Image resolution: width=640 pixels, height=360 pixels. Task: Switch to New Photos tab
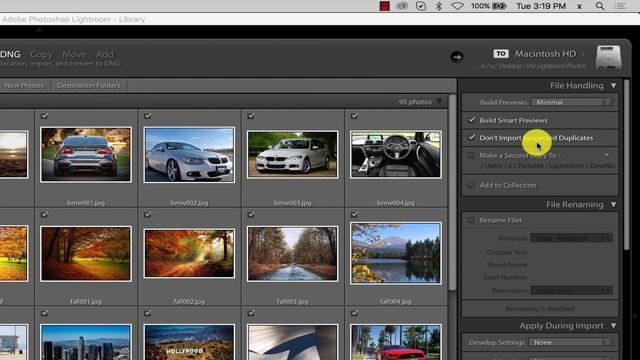coord(24,85)
